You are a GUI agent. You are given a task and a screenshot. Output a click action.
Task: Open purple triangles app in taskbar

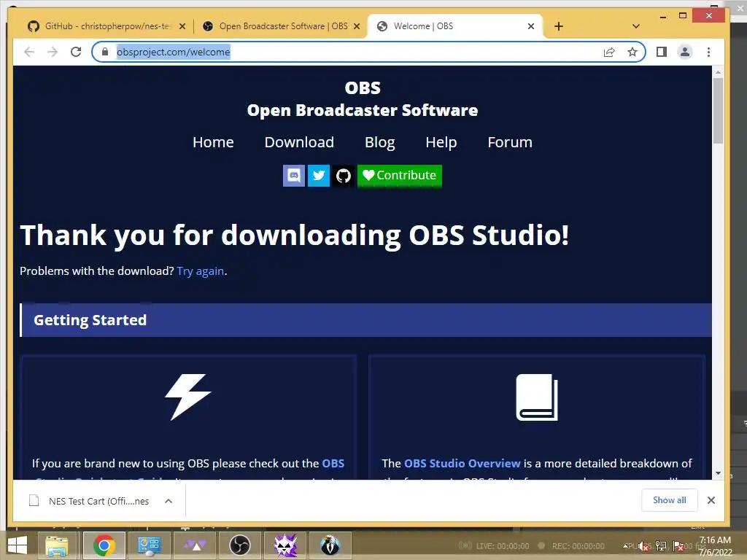[195, 545]
